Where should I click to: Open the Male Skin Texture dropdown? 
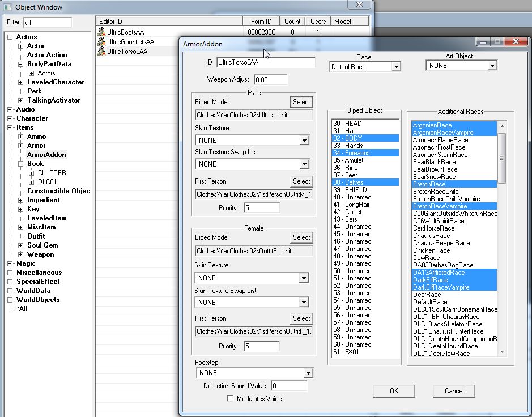(x=304, y=140)
